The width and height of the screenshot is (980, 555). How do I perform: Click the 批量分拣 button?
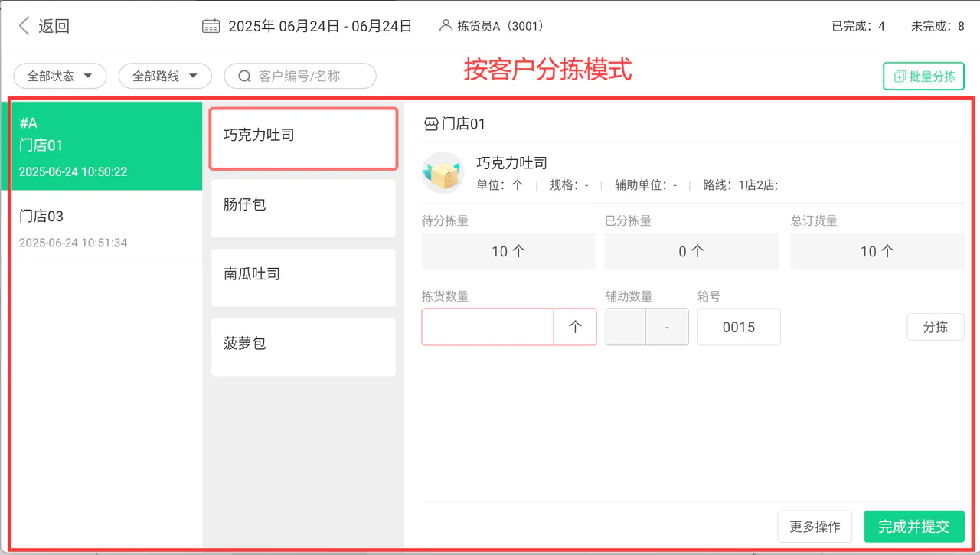click(923, 77)
